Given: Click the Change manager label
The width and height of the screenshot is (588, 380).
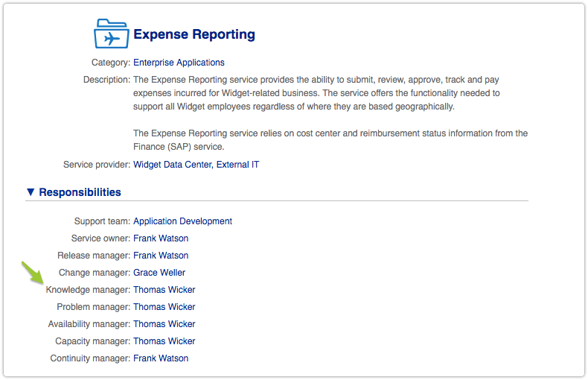Looking at the screenshot, I should coord(95,273).
